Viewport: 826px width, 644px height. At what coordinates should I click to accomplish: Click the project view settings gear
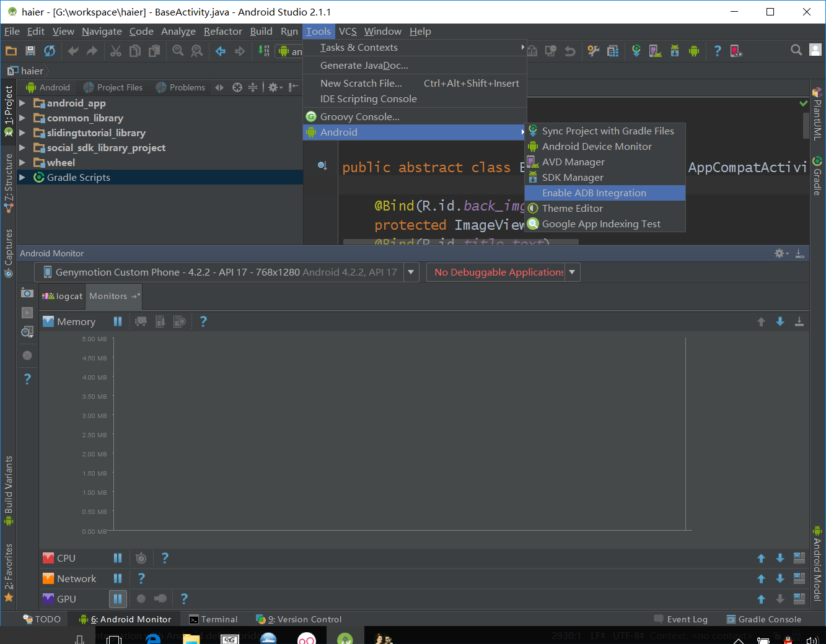[273, 87]
